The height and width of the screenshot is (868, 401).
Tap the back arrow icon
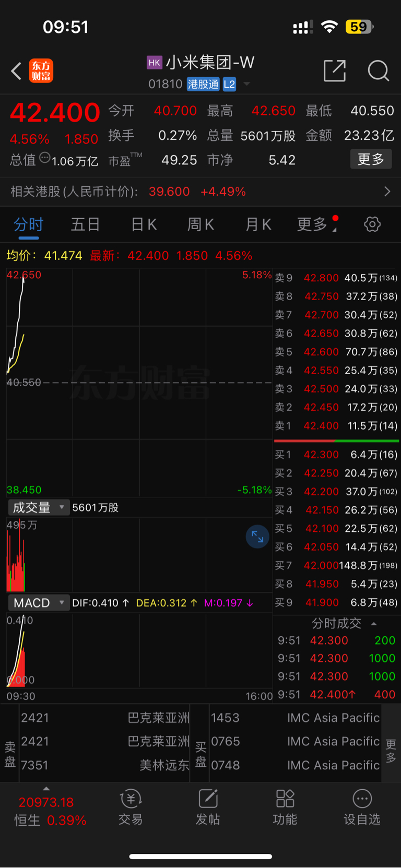(16, 71)
